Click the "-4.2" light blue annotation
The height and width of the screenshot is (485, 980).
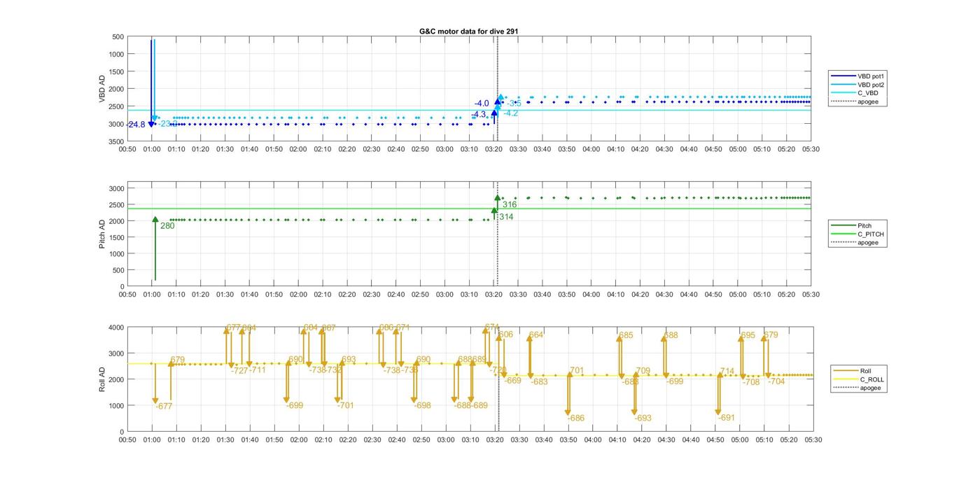[x=511, y=113]
